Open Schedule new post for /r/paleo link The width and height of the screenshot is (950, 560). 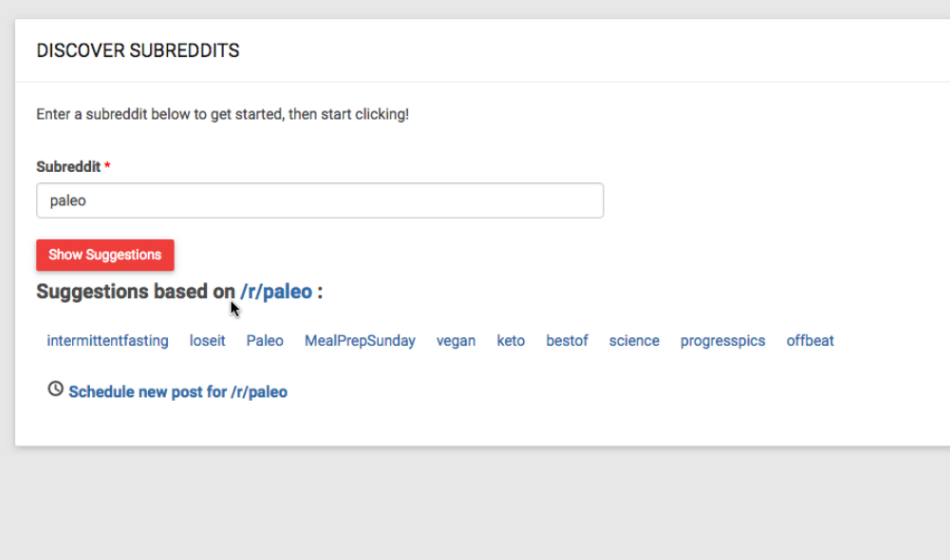pyautogui.click(x=178, y=392)
